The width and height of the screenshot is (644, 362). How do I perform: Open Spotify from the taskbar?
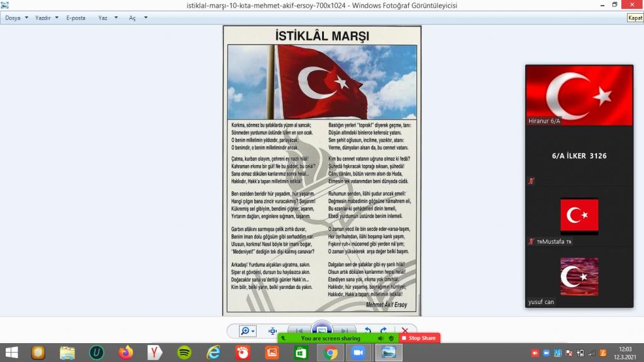pyautogui.click(x=184, y=353)
